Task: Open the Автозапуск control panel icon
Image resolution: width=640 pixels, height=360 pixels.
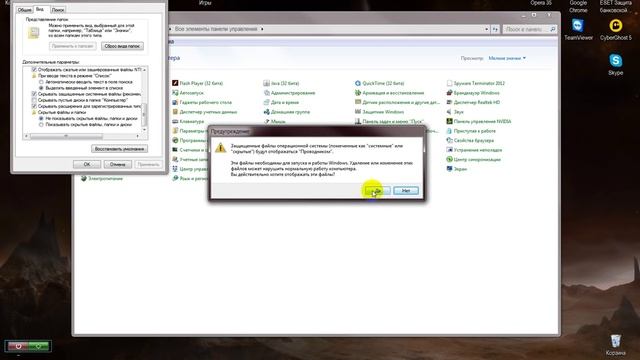Action: pos(188,93)
